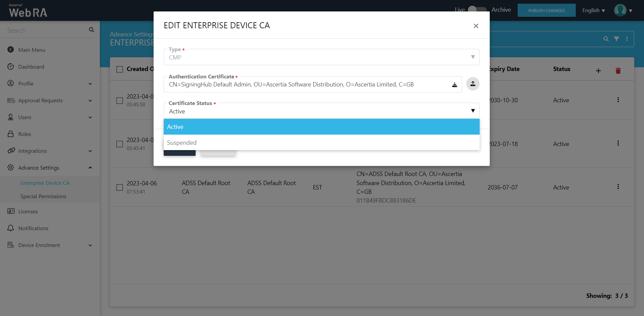Image resolution: width=644 pixels, height=316 pixels.
Task: Upload a new authentication certificate
Action: point(473,84)
